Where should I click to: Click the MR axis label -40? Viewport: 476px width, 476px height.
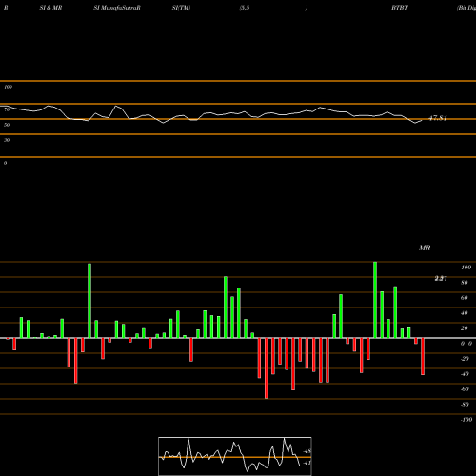coord(465,374)
